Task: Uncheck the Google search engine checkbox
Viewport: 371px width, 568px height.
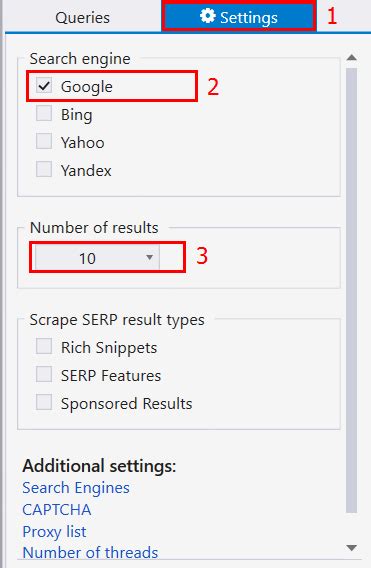Action: tap(44, 85)
